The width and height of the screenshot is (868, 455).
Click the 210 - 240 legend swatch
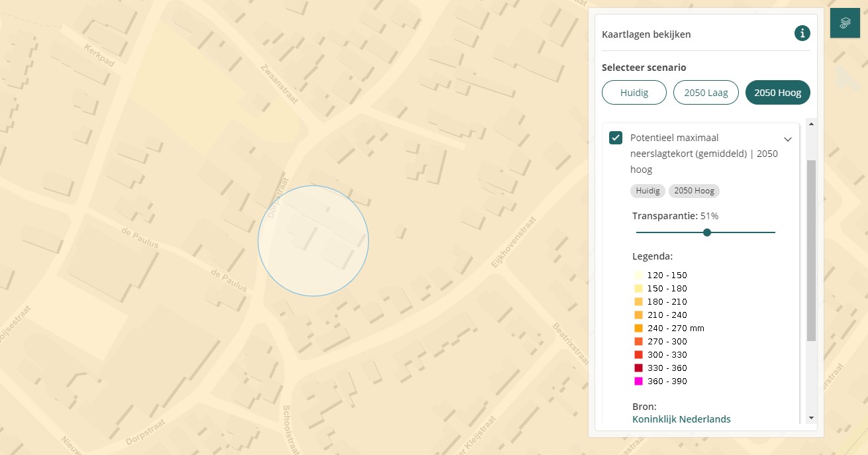pyautogui.click(x=638, y=315)
